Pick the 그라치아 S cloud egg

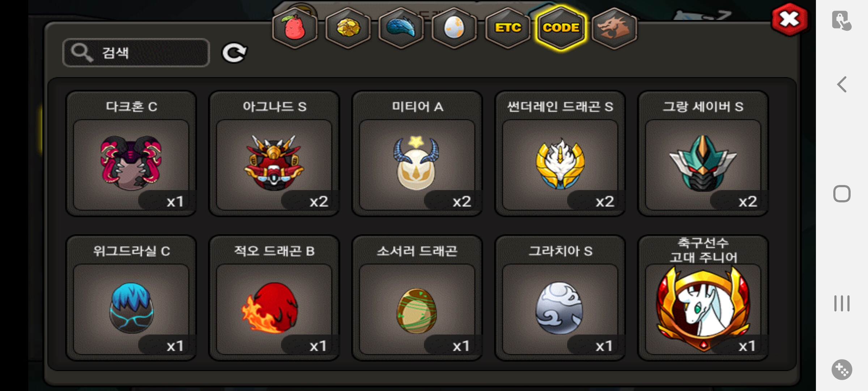pyautogui.click(x=560, y=298)
